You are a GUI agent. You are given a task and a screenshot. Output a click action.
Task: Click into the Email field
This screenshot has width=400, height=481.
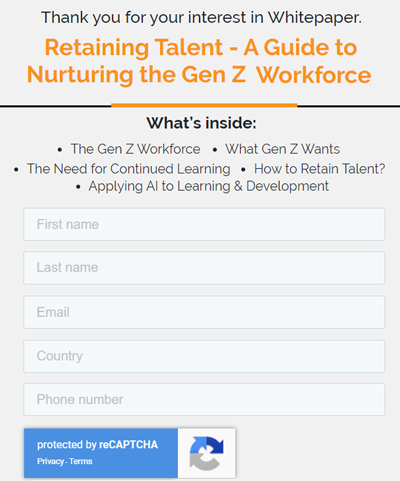pyautogui.click(x=204, y=312)
